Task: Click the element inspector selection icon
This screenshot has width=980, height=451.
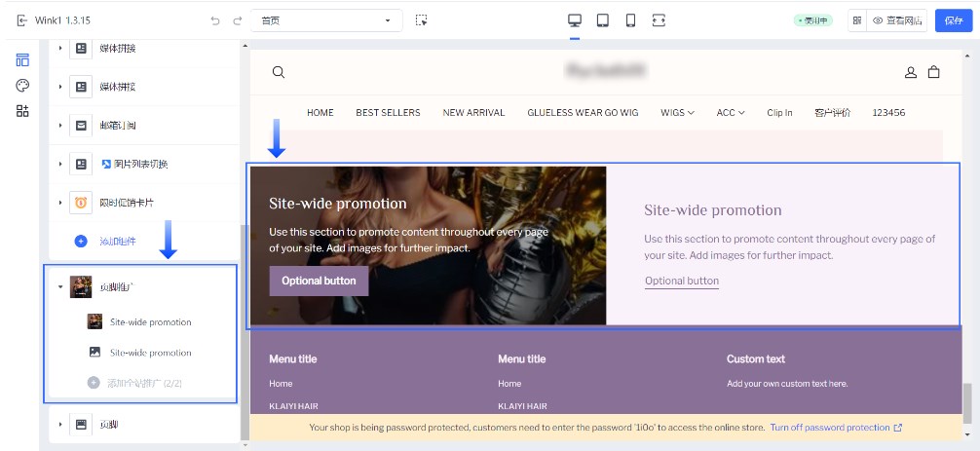Action: 421,20
